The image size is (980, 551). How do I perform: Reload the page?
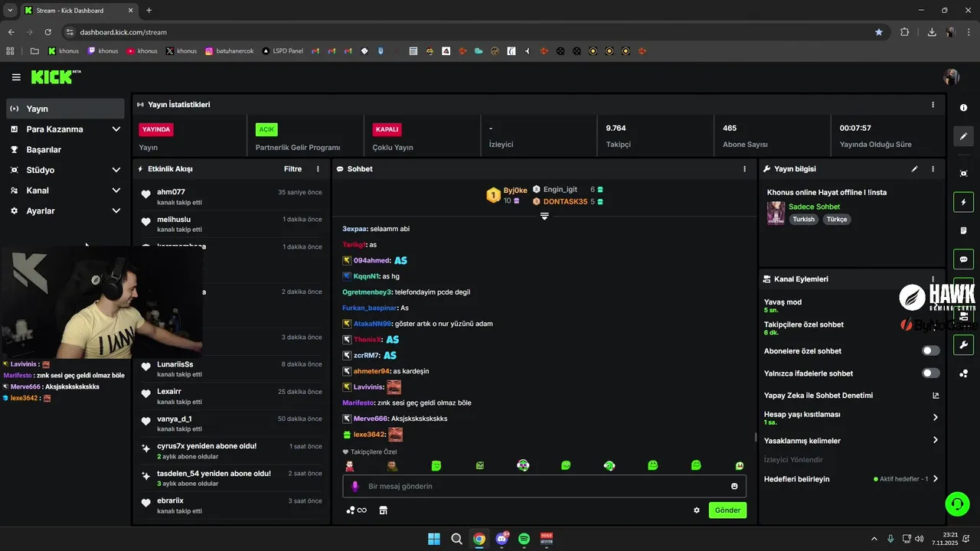48,32
